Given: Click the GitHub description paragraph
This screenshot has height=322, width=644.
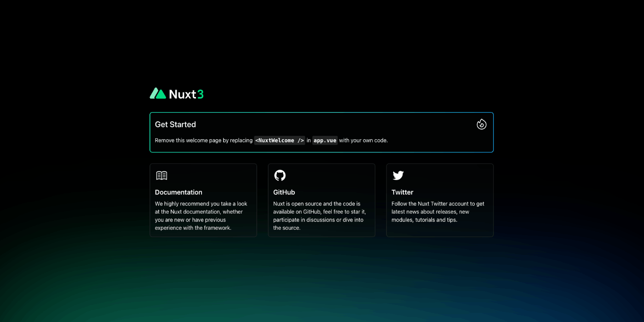Looking at the screenshot, I should (x=320, y=216).
